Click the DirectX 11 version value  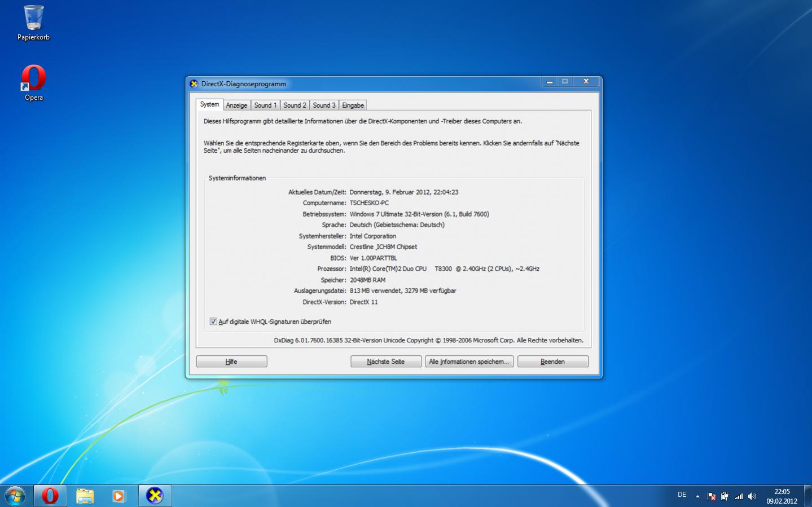[363, 302]
